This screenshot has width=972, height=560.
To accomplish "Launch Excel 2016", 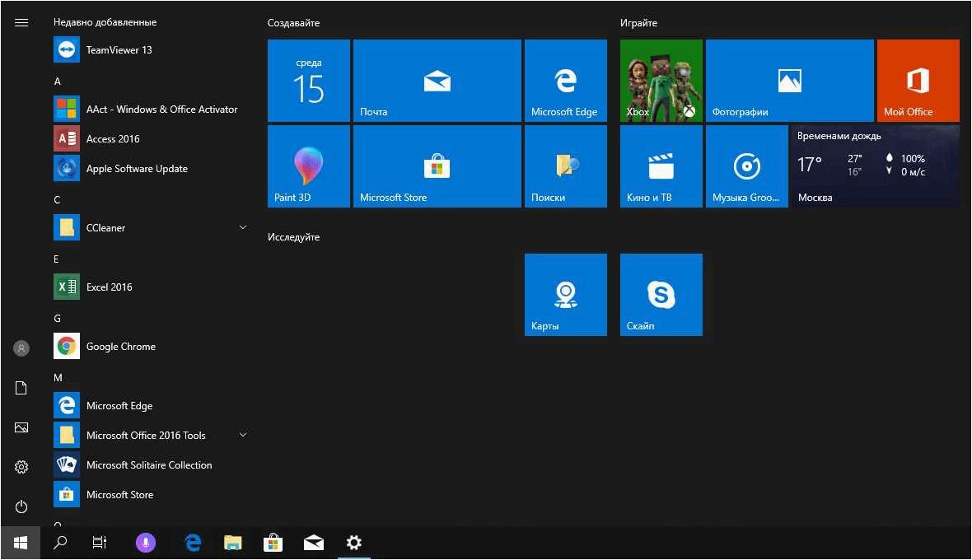I will [152, 287].
